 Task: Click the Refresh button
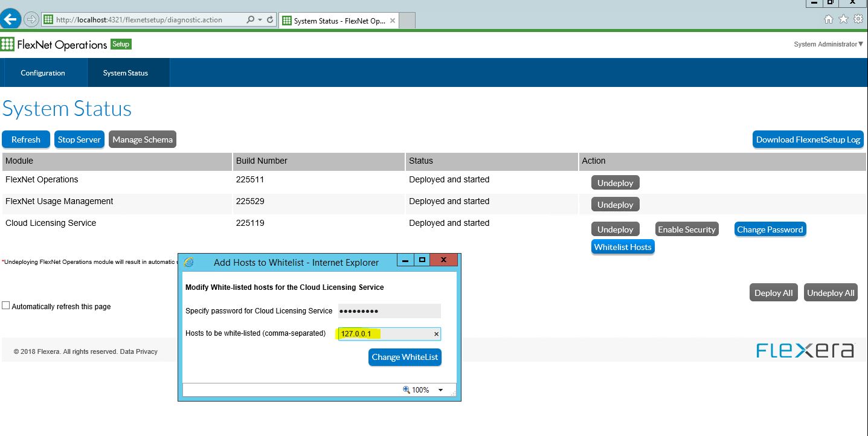tap(26, 139)
